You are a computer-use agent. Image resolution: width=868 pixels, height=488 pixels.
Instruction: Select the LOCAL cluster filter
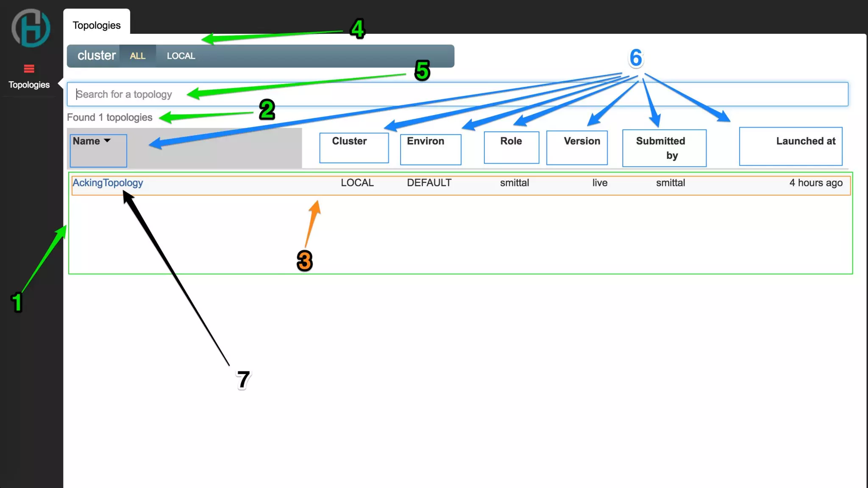(x=181, y=56)
